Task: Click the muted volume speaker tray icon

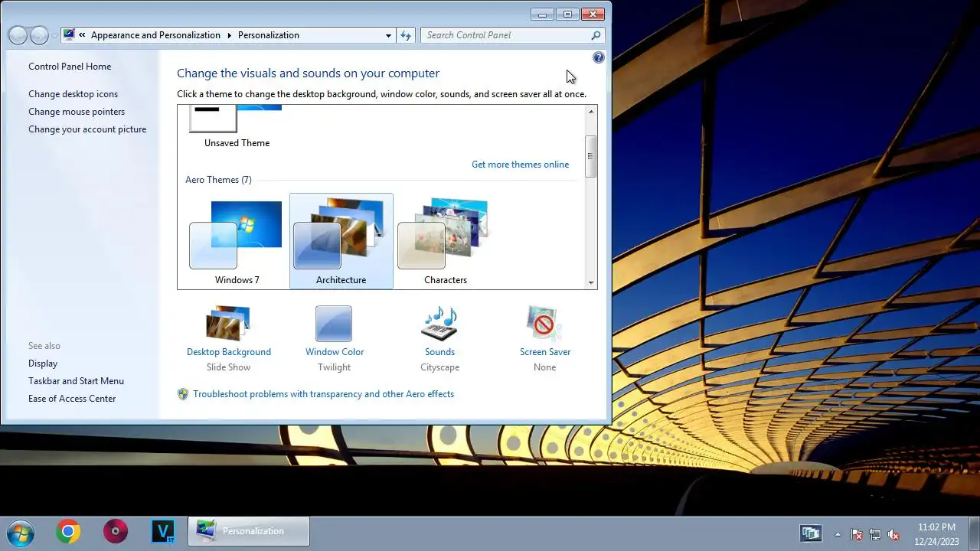Action: pos(893,534)
